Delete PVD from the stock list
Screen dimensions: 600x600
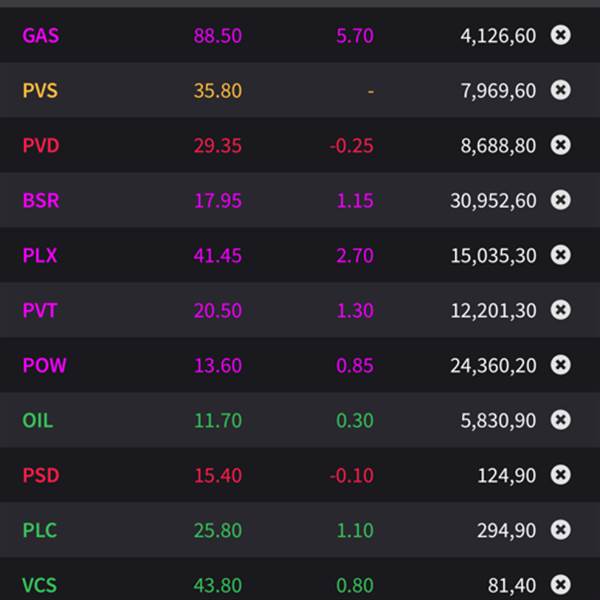[561, 146]
